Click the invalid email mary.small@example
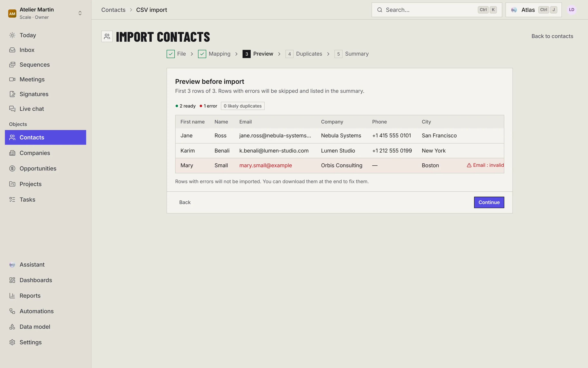The image size is (588, 368). point(265,166)
